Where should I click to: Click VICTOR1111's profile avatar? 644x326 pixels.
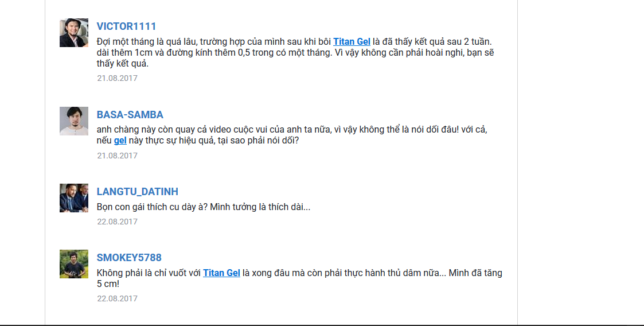click(x=74, y=33)
